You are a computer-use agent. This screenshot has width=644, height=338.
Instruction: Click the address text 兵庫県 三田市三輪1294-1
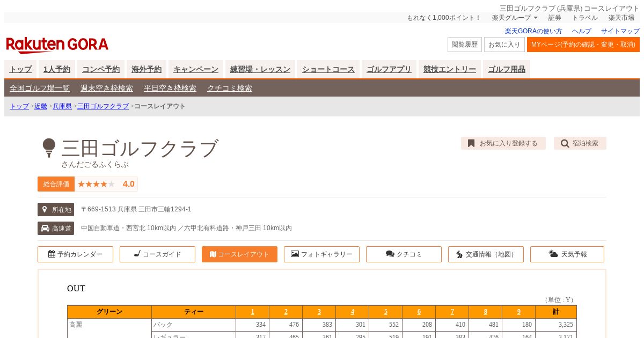click(155, 209)
